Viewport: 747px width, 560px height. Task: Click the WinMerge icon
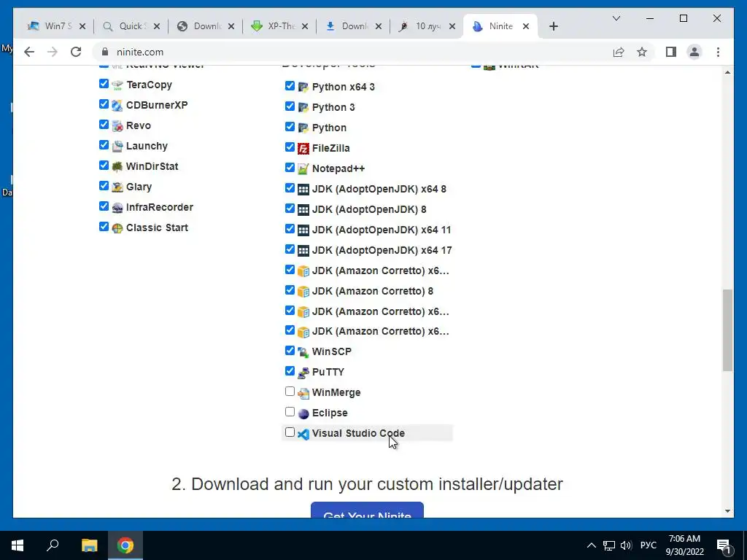pos(303,393)
